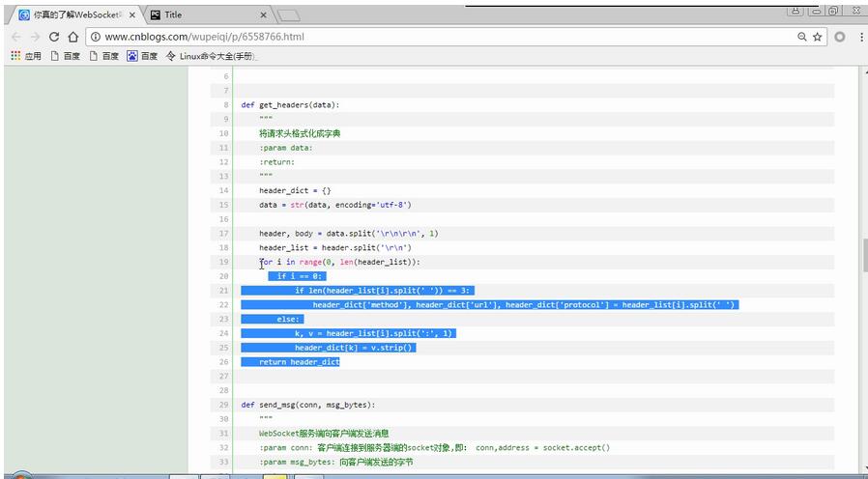
Task: Click line 8 'def get_headers(data):'
Action: [291, 104]
